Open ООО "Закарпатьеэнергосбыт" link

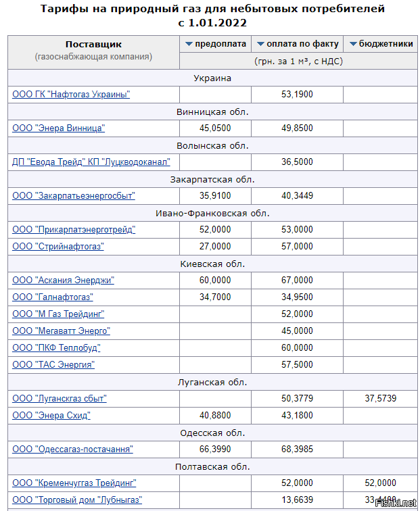[x=74, y=196]
